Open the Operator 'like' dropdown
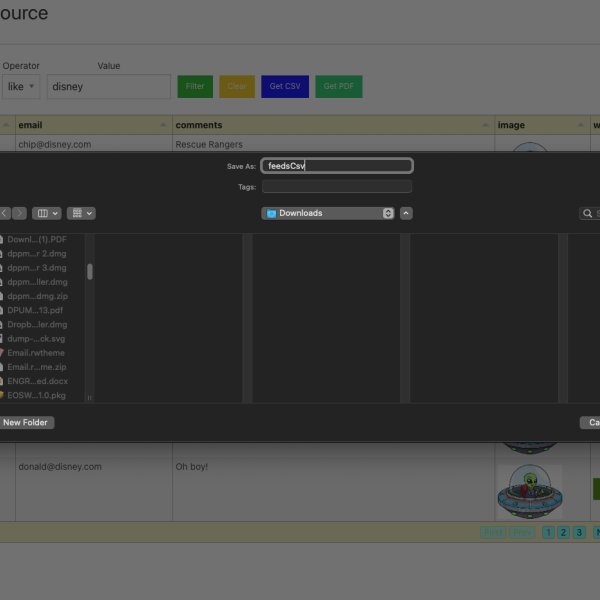 (x=21, y=87)
